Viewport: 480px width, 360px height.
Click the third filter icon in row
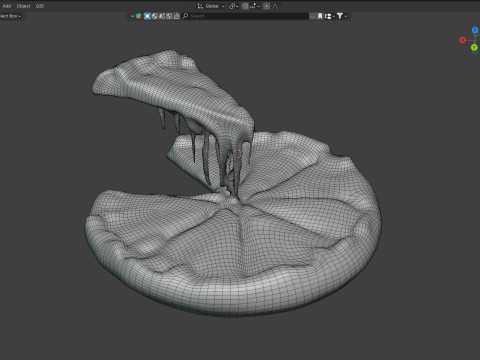(162, 16)
